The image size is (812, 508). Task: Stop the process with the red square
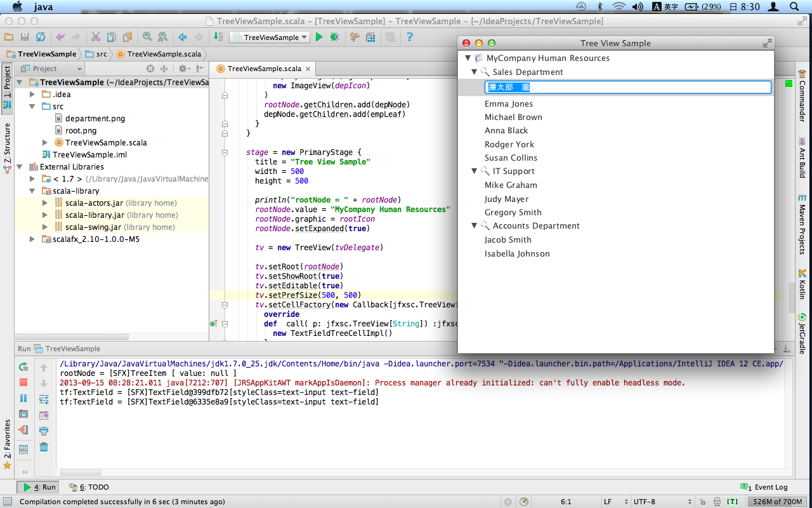coord(23,382)
